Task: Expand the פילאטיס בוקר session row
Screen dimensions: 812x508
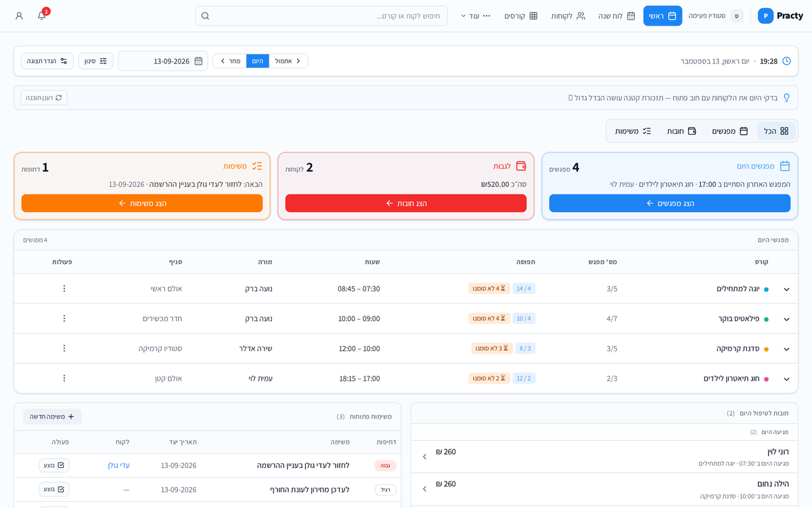Action: click(x=786, y=319)
